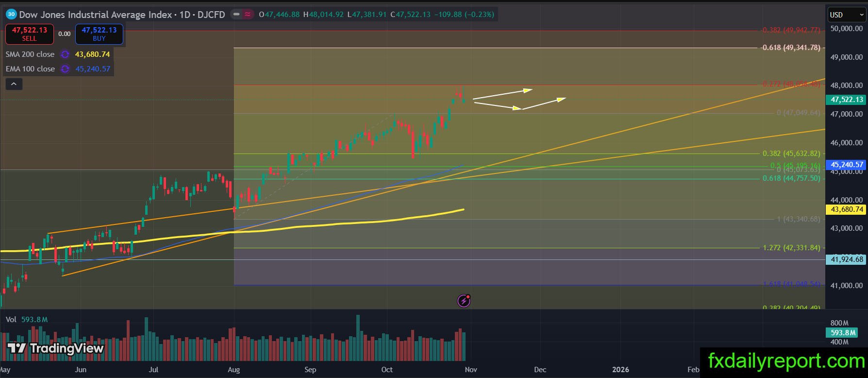868x378 pixels.
Task: Click the 48,000.00 price axis label
Action: click(x=846, y=86)
